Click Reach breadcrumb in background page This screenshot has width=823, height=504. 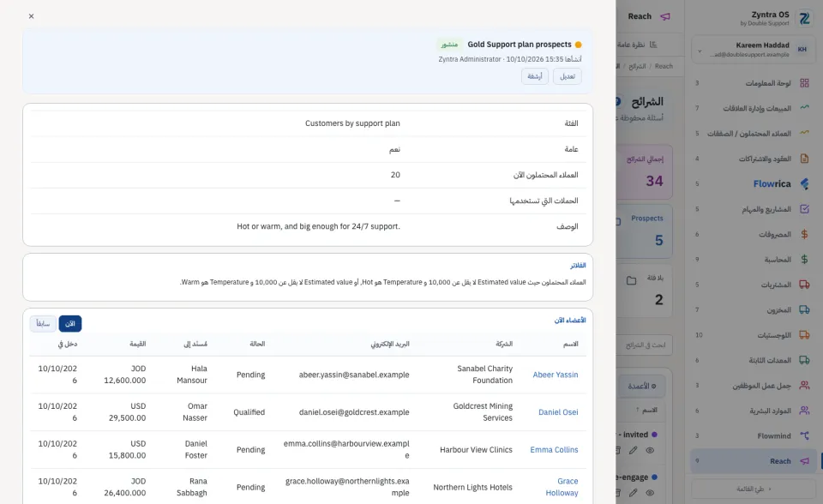[x=664, y=66]
